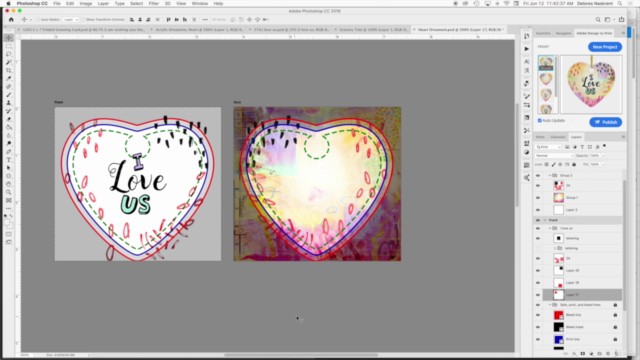
Task: Switch to Folded Greeting Card document tab
Action: coord(83,29)
